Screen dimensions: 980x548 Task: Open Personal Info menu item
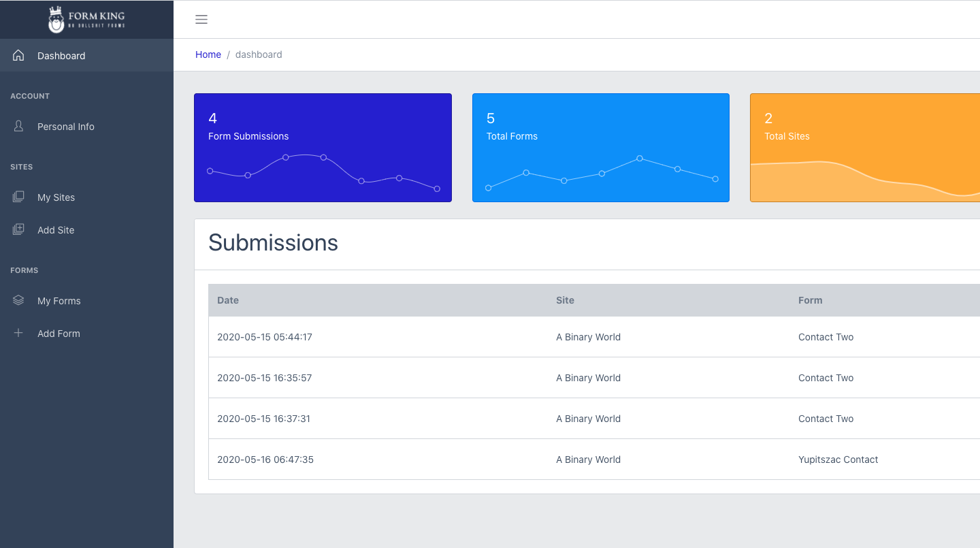86,126
